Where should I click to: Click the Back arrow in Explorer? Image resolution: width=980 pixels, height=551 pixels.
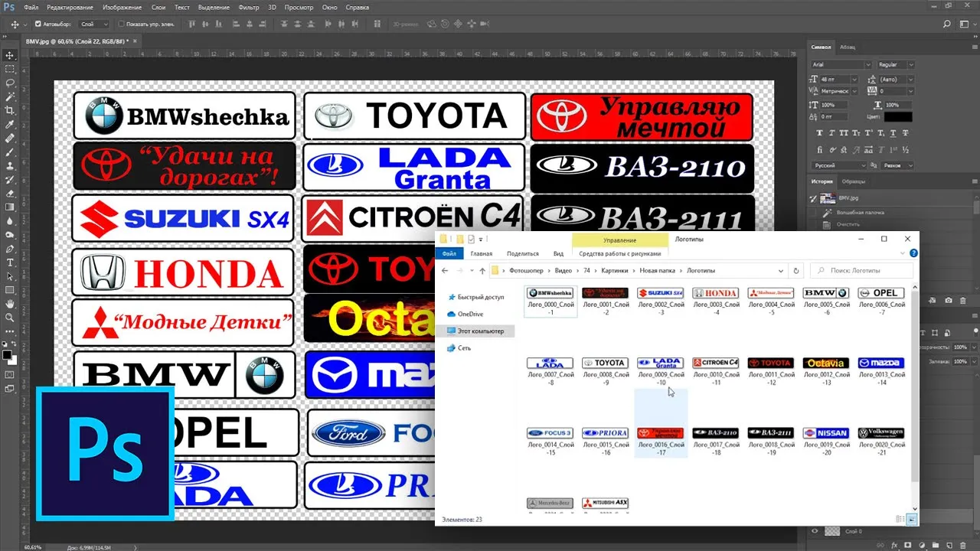coord(445,270)
